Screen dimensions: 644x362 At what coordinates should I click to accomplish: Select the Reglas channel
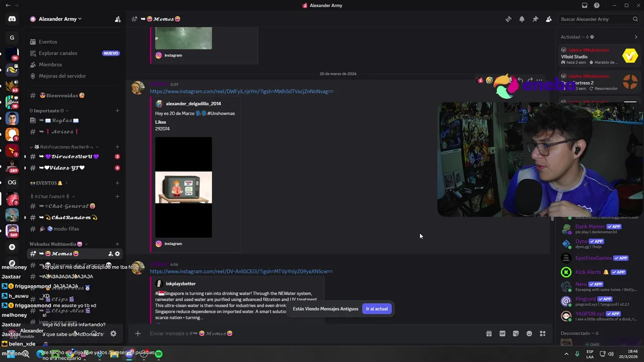[x=74, y=121]
